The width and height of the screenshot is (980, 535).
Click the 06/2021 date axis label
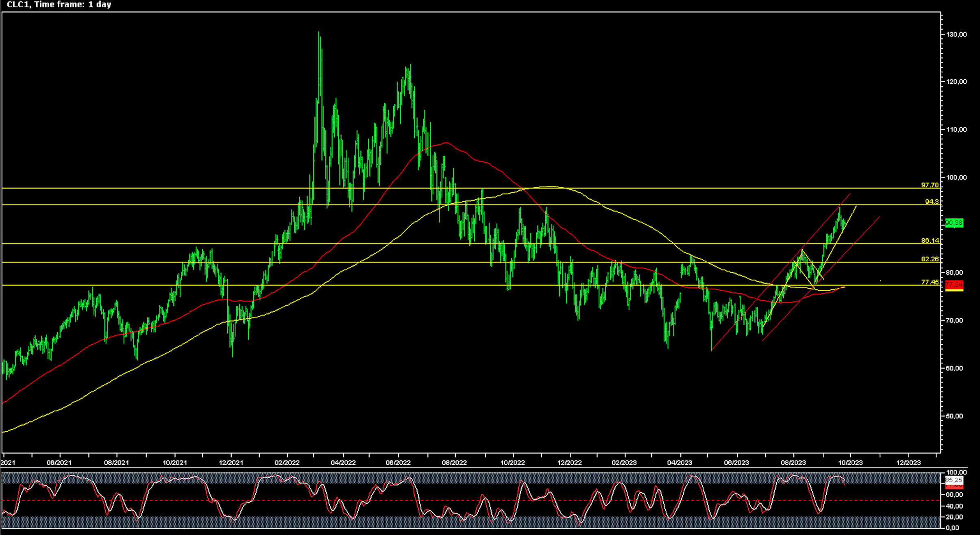(x=59, y=463)
